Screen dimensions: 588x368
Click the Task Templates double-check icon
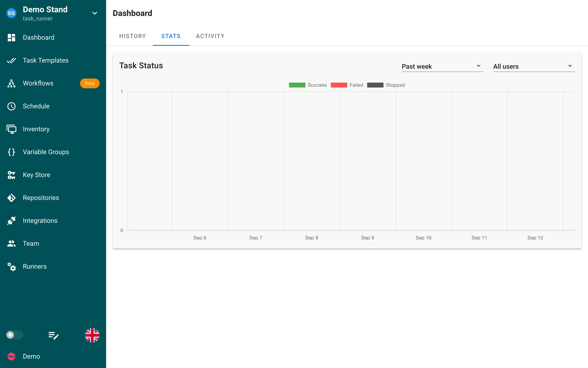[11, 60]
